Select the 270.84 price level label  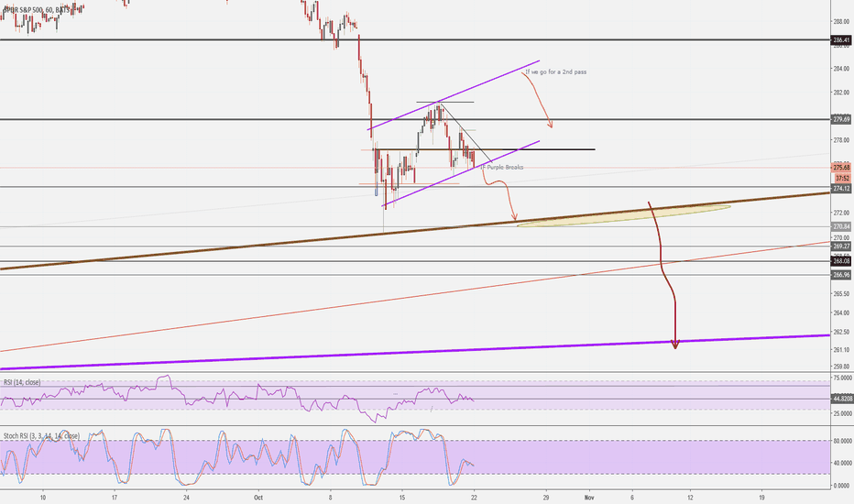841,226
